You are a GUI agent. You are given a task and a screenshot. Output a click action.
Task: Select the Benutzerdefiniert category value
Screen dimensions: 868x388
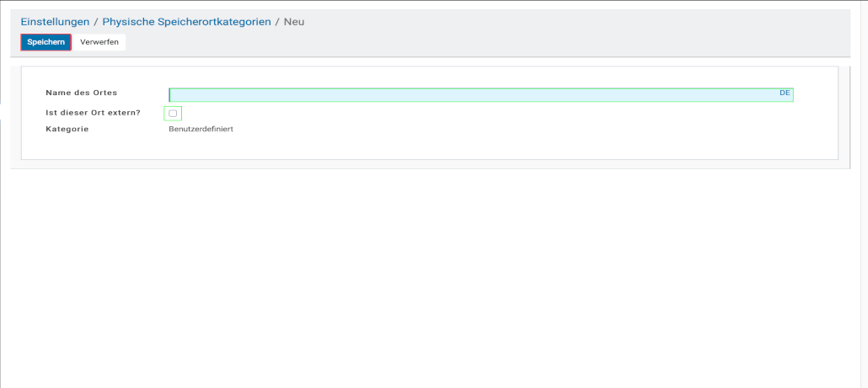[201, 129]
